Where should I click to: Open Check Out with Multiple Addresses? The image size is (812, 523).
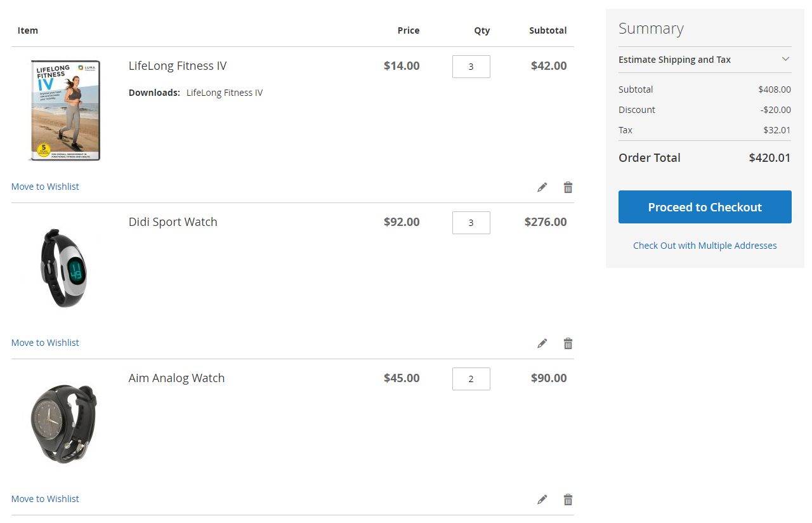click(x=705, y=246)
